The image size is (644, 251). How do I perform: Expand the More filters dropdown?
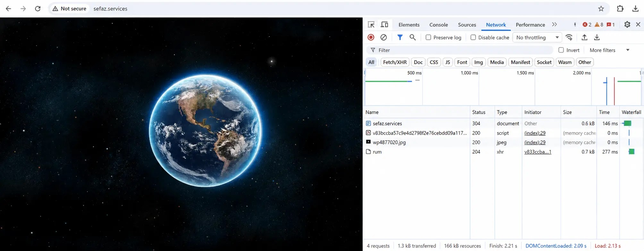click(609, 50)
